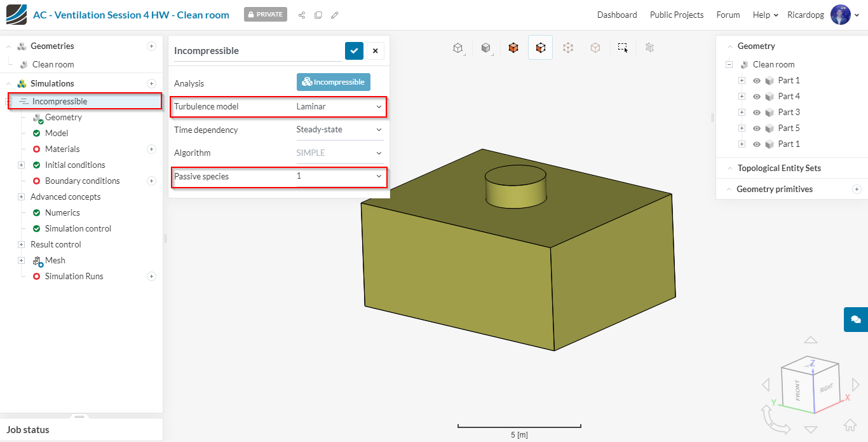The height and width of the screenshot is (442, 868).
Task: Click the home view reset icon
Action: coord(850,425)
